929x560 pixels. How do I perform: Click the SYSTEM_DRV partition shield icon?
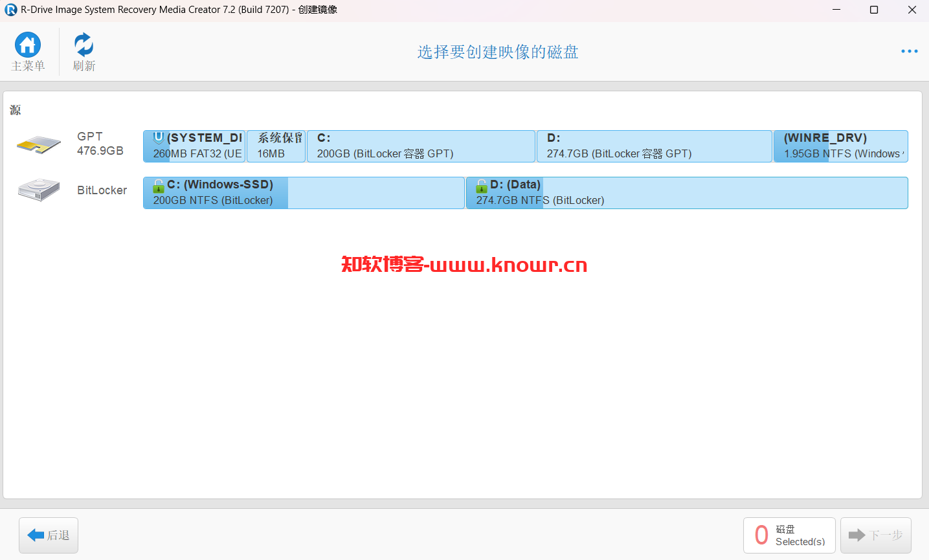tap(159, 138)
